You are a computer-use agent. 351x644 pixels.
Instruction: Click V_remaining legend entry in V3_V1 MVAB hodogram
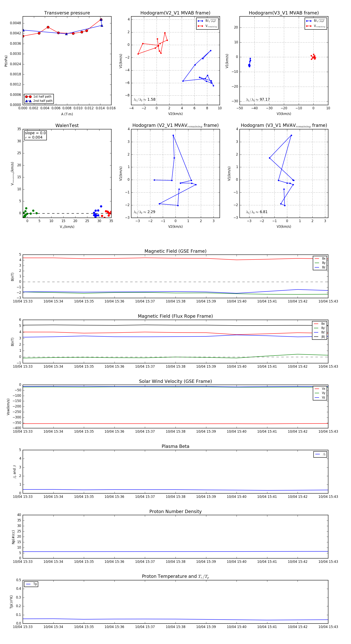coord(316,26)
